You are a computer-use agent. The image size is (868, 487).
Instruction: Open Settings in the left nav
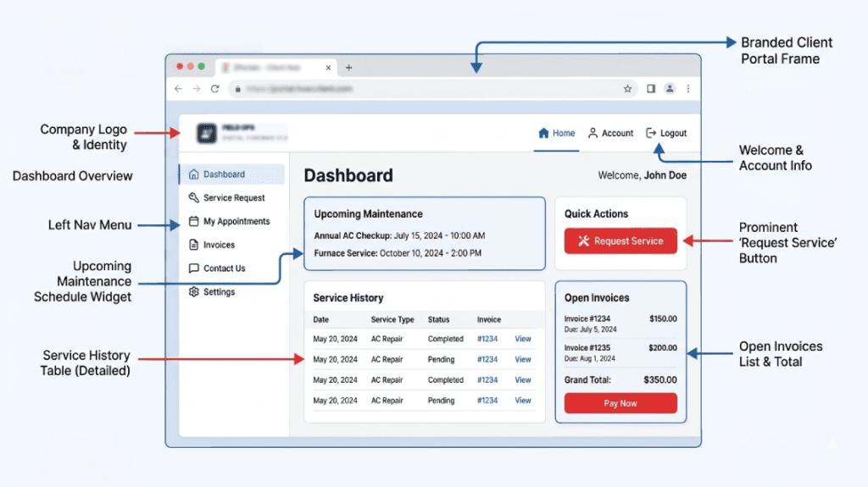click(219, 292)
